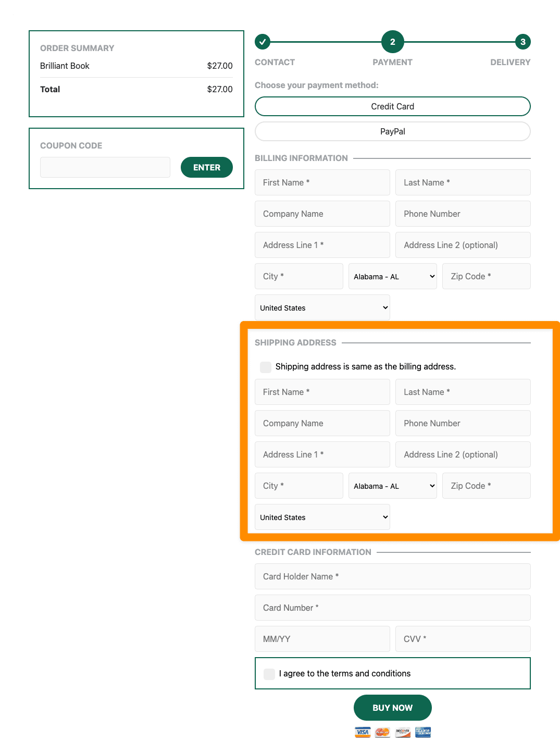Click the Discover card icon
This screenshot has width=560, height=753.
click(x=403, y=732)
